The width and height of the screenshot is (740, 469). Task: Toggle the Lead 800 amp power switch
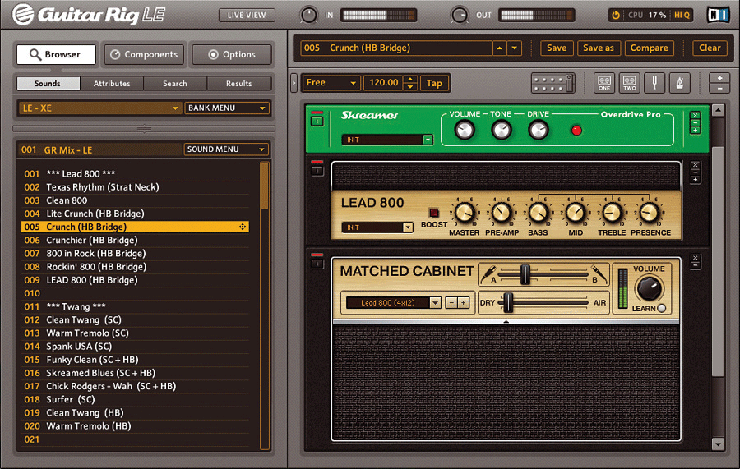point(317,171)
